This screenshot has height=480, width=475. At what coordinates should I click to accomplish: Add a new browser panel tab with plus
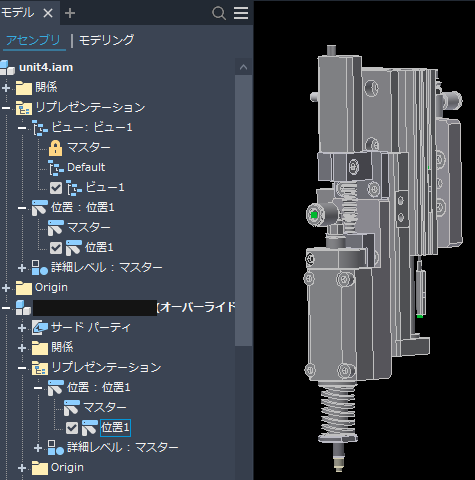[70, 13]
